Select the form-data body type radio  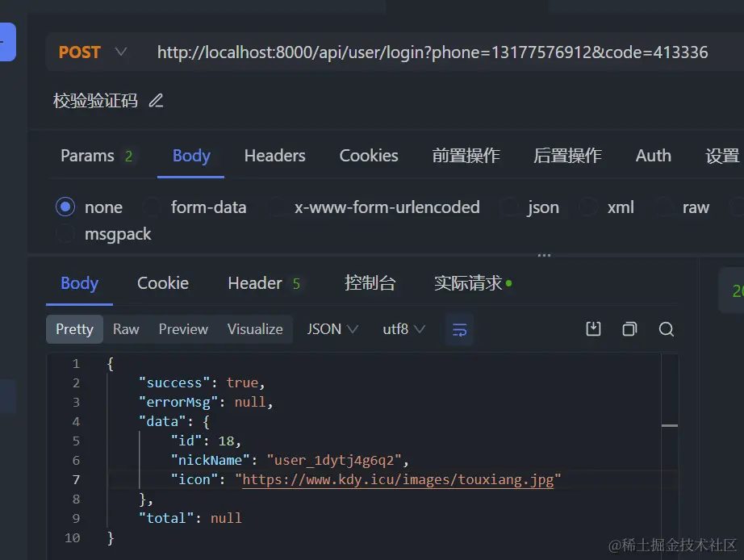pyautogui.click(x=152, y=207)
